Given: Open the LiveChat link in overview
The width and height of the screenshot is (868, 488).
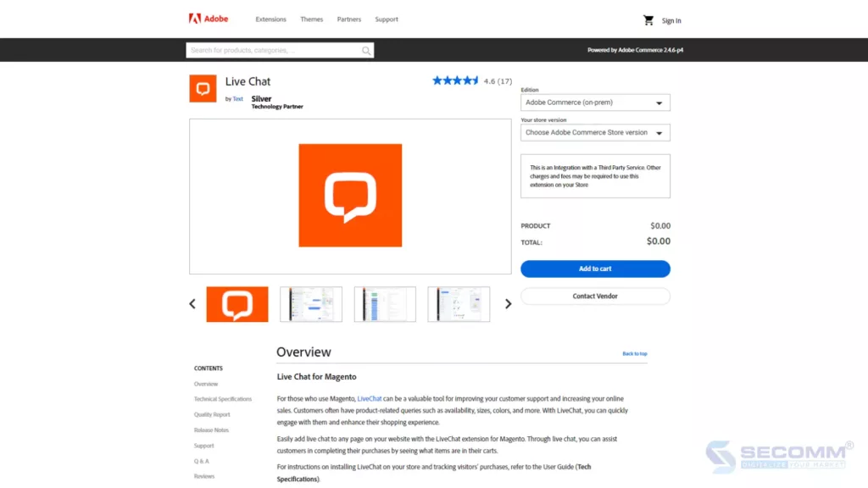Looking at the screenshot, I should coord(370,398).
